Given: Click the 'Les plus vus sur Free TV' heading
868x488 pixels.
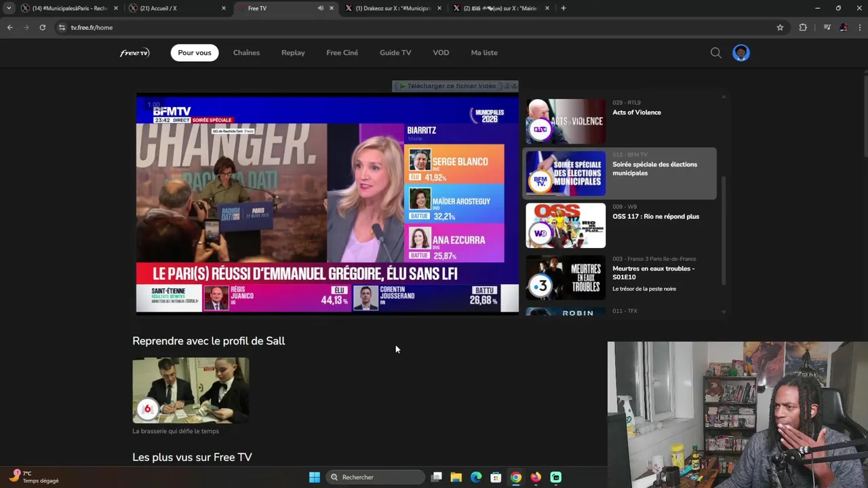Looking at the screenshot, I should tap(192, 457).
